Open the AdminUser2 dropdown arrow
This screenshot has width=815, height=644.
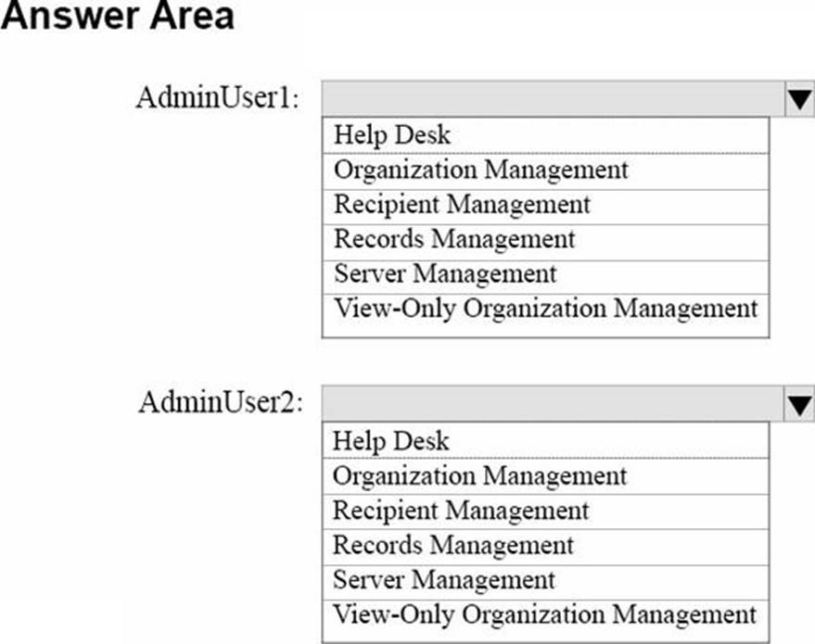point(798,404)
